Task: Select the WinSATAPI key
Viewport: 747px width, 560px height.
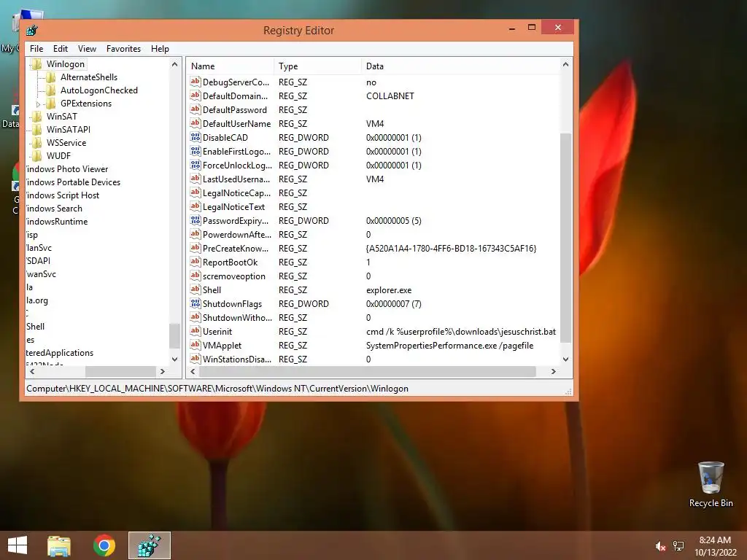Action: pos(68,130)
